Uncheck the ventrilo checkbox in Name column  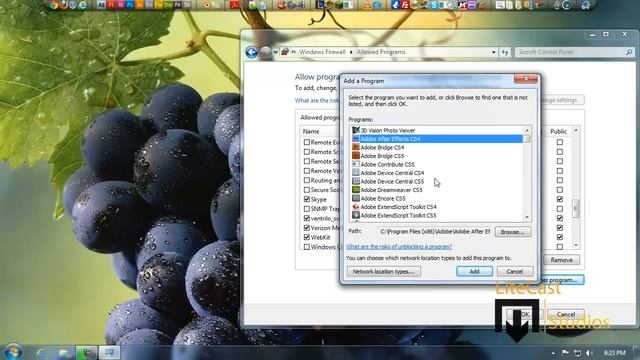pos(307,218)
